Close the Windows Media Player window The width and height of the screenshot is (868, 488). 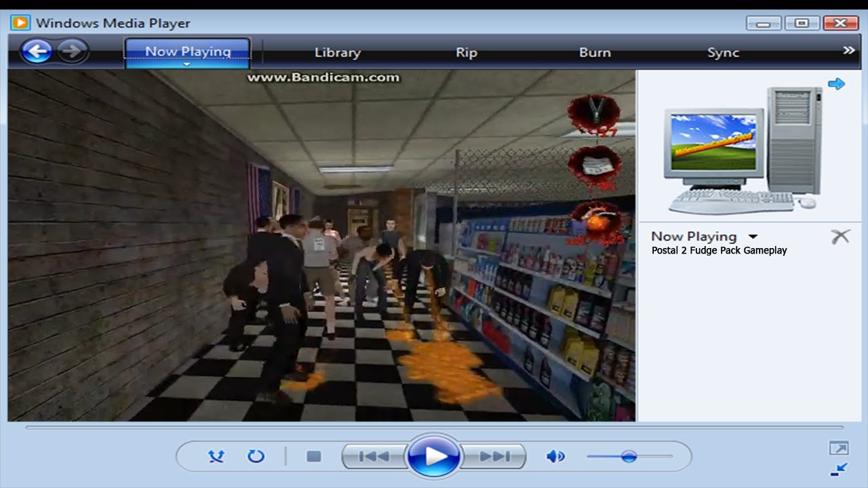841,23
